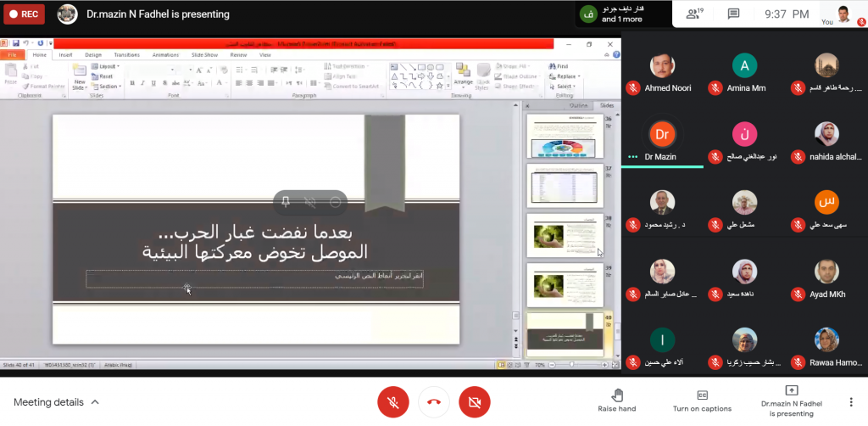The height and width of the screenshot is (426, 868).
Task: Click the Arrange icon in Drawing group
Action: click(463, 76)
